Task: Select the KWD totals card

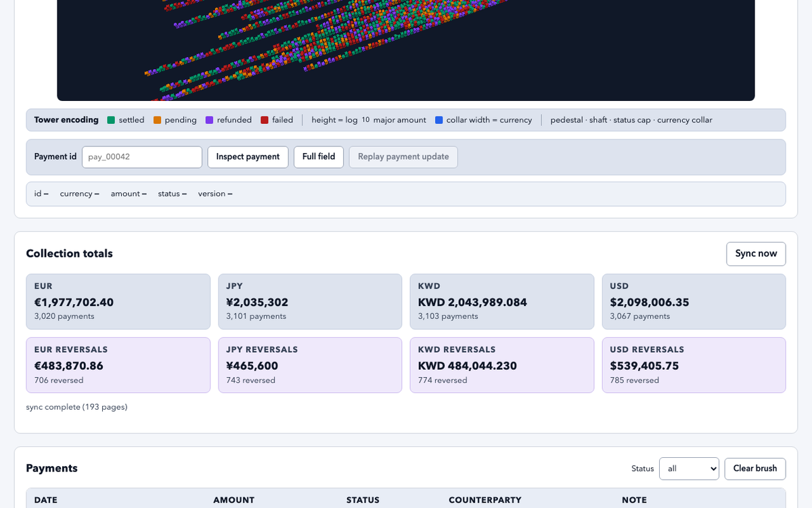Action: pos(502,301)
